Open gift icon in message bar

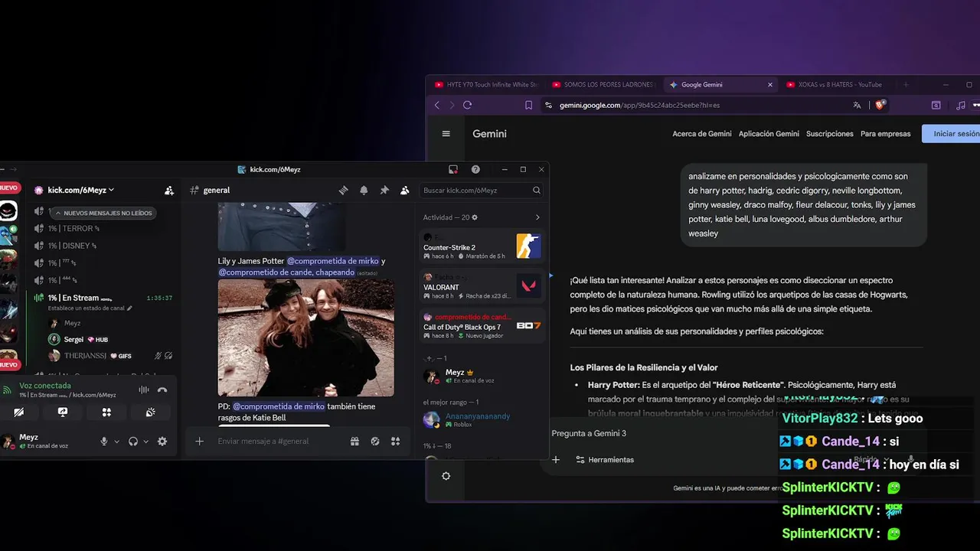[354, 442]
